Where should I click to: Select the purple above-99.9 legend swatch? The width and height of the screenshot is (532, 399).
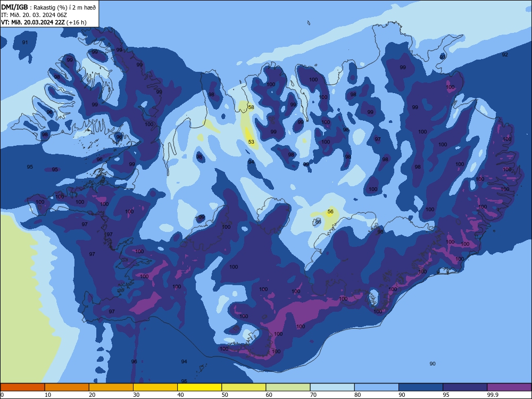pyautogui.click(x=509, y=387)
